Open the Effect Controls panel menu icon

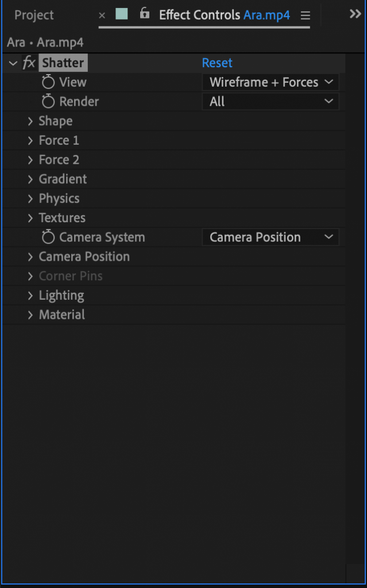click(306, 16)
